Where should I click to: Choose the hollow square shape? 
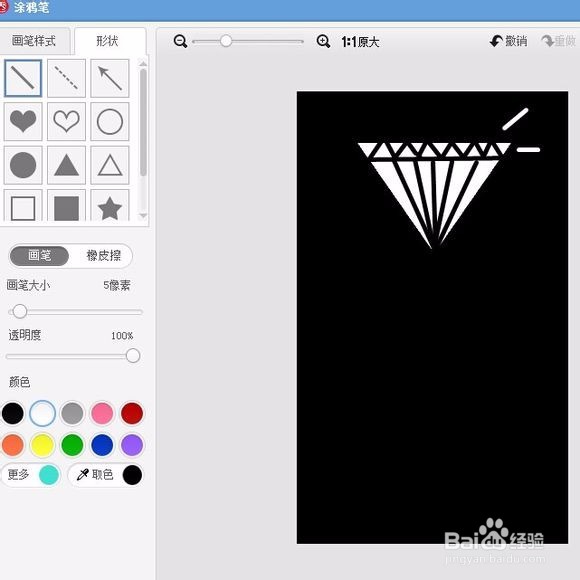[23, 206]
